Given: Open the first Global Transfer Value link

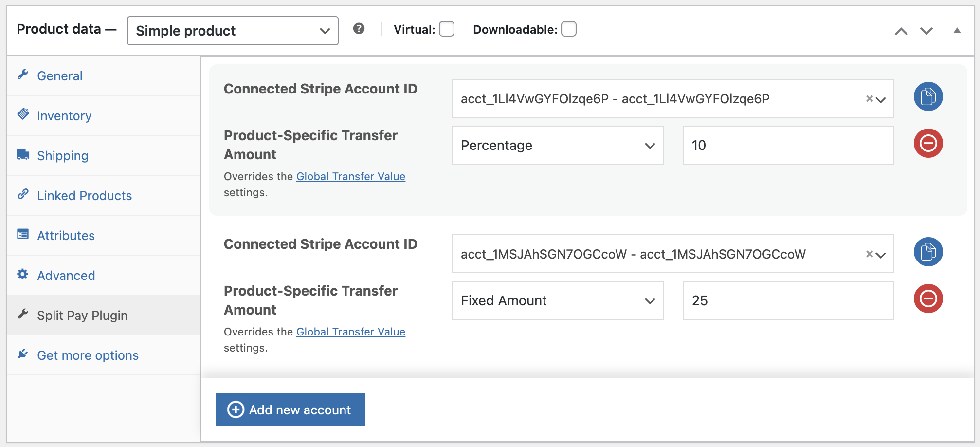Looking at the screenshot, I should tap(350, 176).
